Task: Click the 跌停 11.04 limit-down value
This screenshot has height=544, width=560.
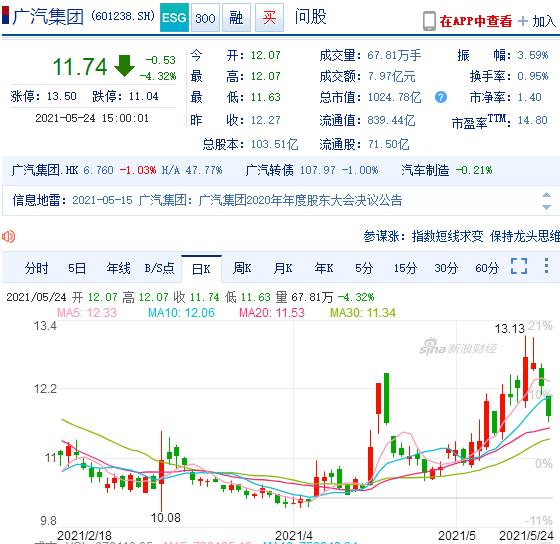Action: pos(143,96)
